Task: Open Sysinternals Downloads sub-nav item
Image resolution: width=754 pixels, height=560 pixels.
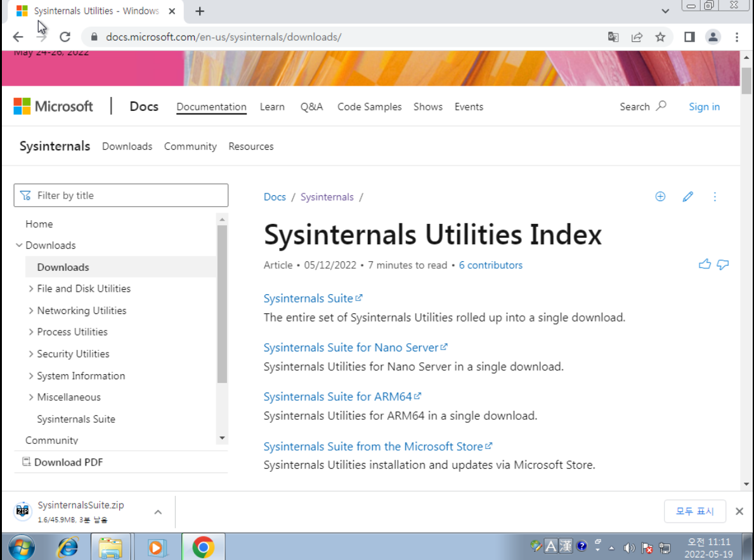Action: pos(127,147)
